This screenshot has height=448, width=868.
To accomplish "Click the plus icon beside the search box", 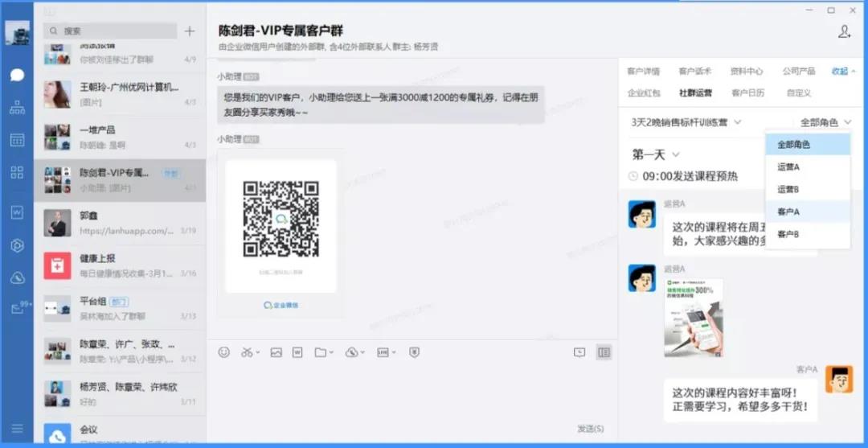I will click(x=190, y=31).
